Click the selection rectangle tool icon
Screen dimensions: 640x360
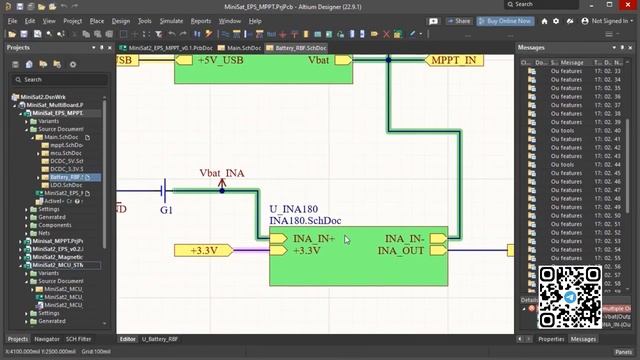tap(123, 34)
